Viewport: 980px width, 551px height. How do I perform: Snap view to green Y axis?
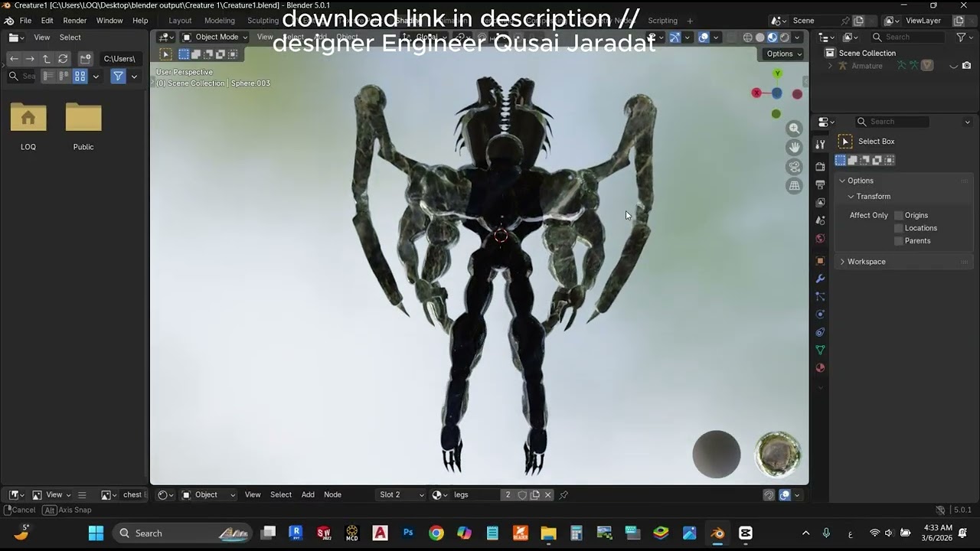777,73
